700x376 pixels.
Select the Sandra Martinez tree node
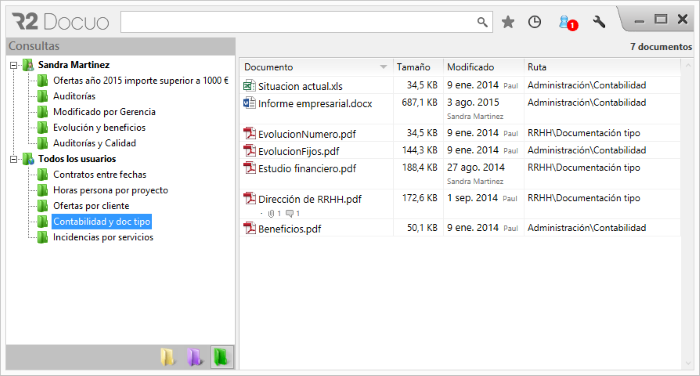point(74,65)
